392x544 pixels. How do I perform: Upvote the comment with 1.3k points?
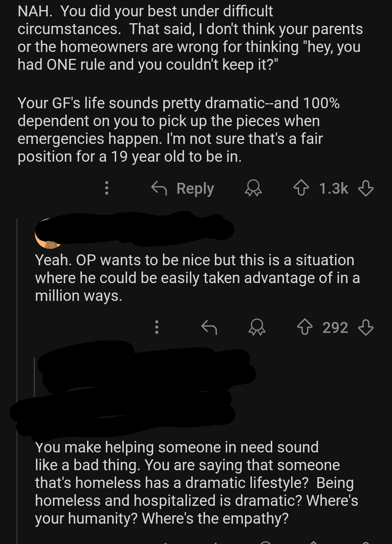(x=301, y=188)
